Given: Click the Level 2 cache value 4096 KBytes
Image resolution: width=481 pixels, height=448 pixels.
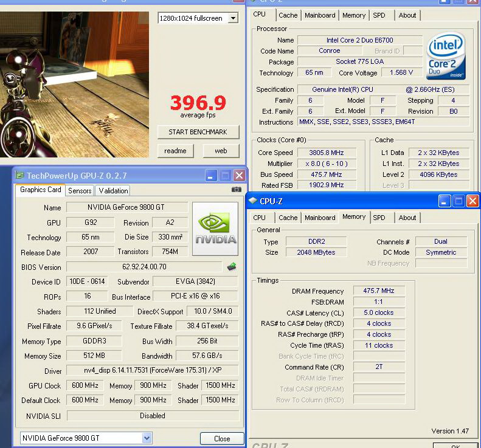Looking at the screenshot, I should [439, 174].
